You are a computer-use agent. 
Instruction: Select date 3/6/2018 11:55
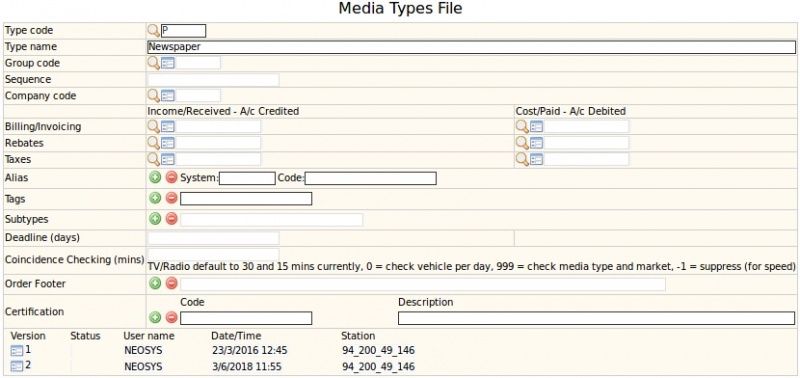[247, 367]
